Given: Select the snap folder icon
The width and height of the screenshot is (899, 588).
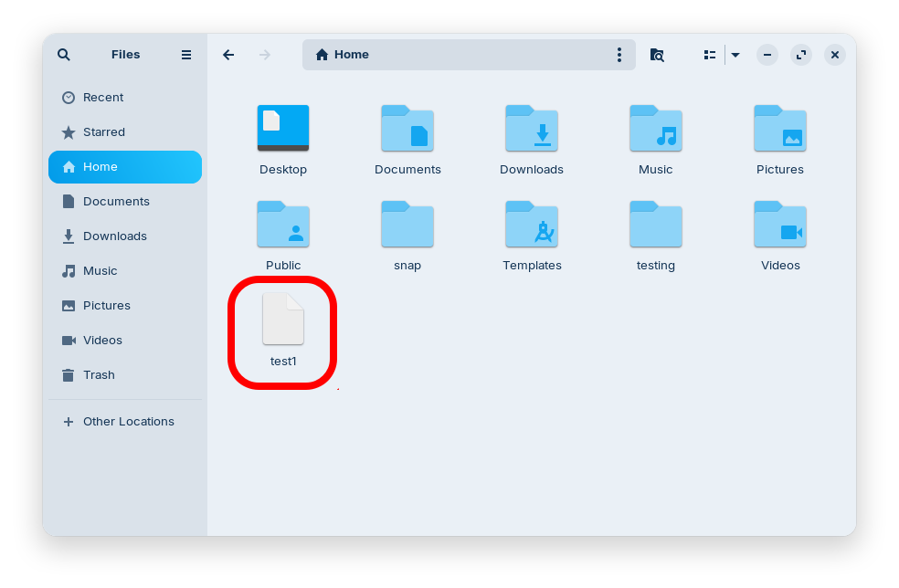Looking at the screenshot, I should tap(407, 224).
